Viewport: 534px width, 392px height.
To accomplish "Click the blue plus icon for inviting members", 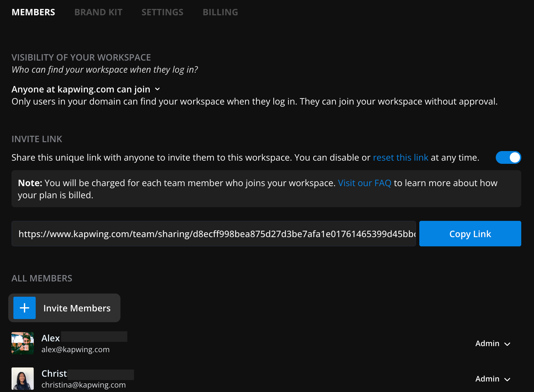I will 25,308.
